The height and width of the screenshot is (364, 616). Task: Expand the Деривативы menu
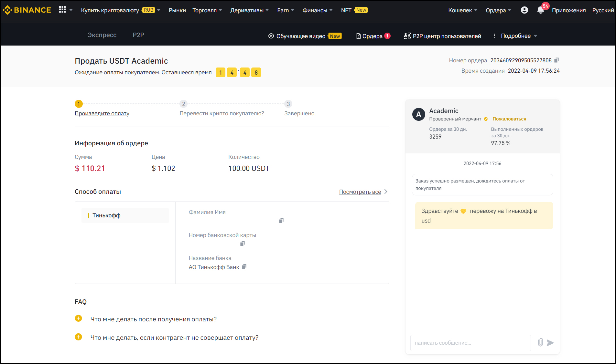(x=249, y=10)
